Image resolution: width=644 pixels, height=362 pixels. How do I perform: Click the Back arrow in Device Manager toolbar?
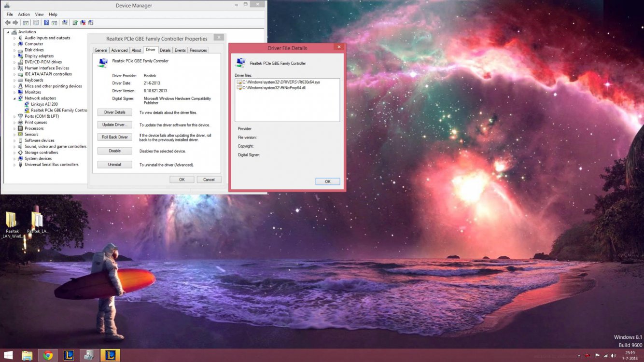pos(8,23)
